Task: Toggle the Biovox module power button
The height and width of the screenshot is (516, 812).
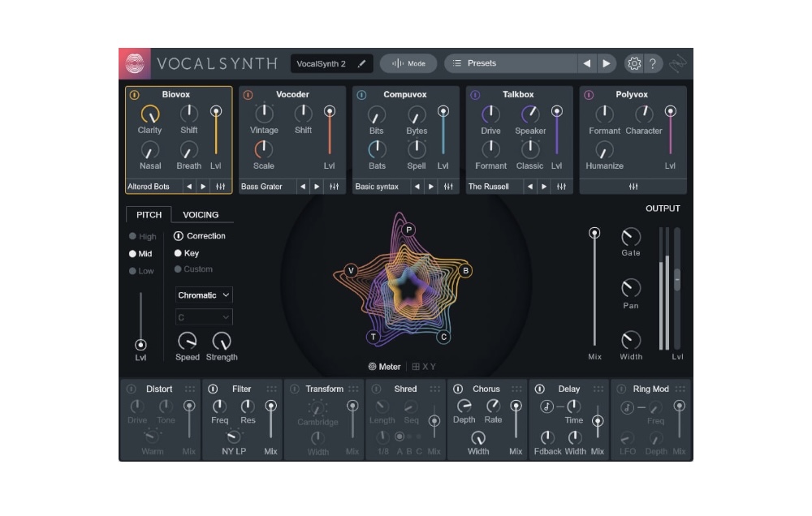Action: tap(135, 95)
